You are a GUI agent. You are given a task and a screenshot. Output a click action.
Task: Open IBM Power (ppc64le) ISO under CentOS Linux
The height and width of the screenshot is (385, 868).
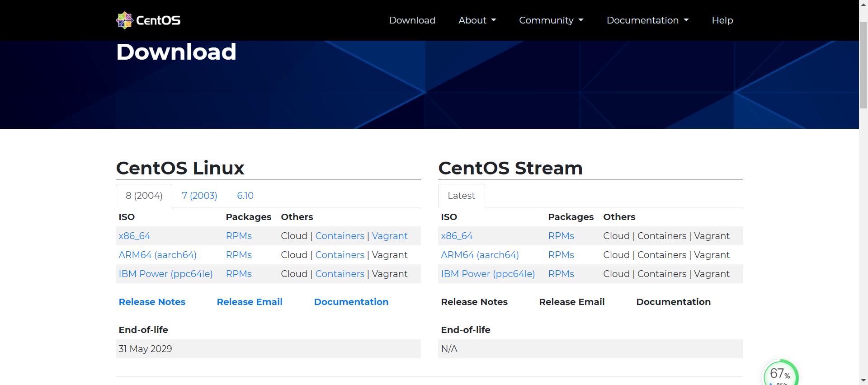tap(165, 274)
